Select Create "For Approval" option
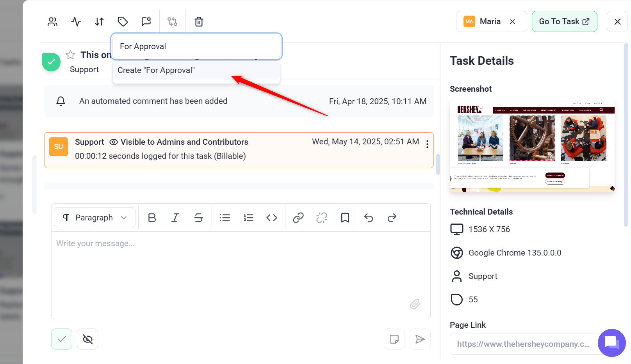 [x=156, y=70]
